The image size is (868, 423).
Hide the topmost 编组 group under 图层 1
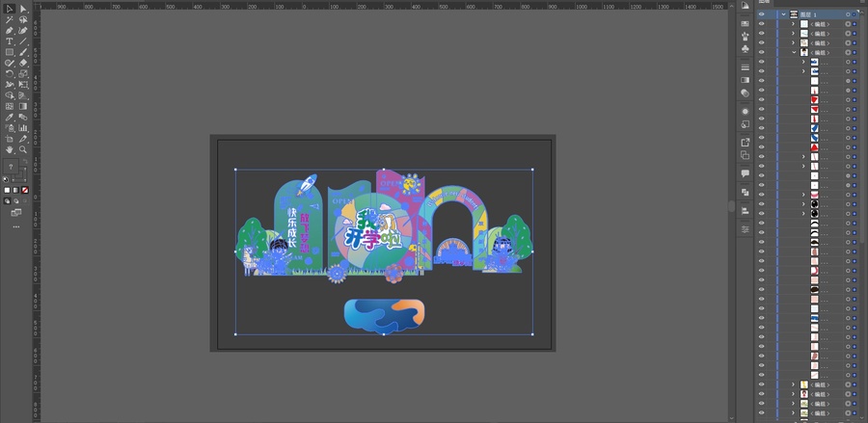[762, 24]
